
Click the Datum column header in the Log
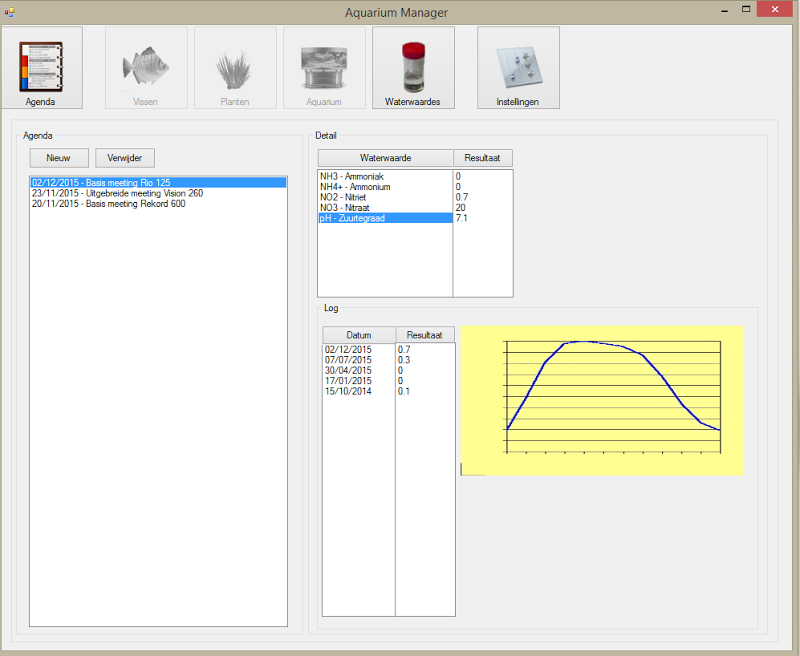point(359,334)
